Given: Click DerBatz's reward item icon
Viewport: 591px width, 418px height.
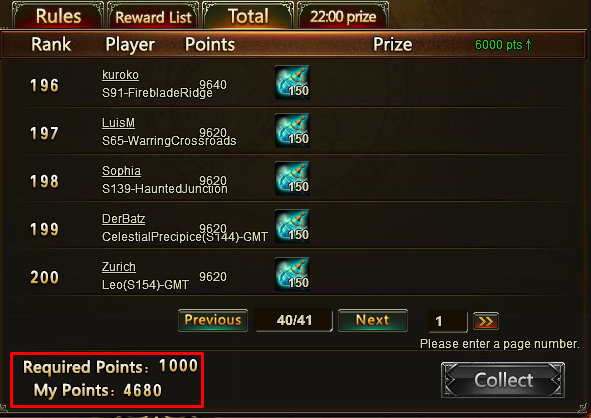Looking at the screenshot, I should [x=292, y=226].
